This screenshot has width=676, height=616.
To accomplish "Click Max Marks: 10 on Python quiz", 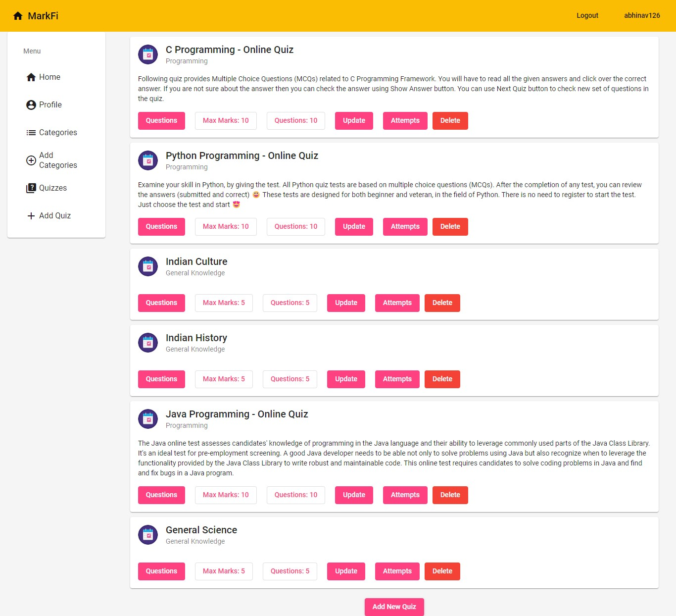I will coord(226,227).
